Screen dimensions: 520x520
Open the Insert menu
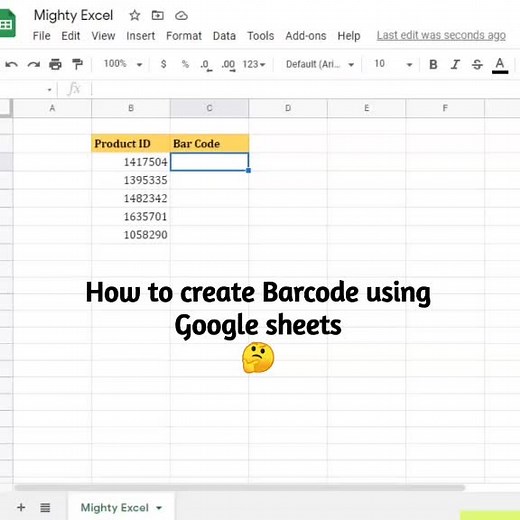[x=140, y=36]
